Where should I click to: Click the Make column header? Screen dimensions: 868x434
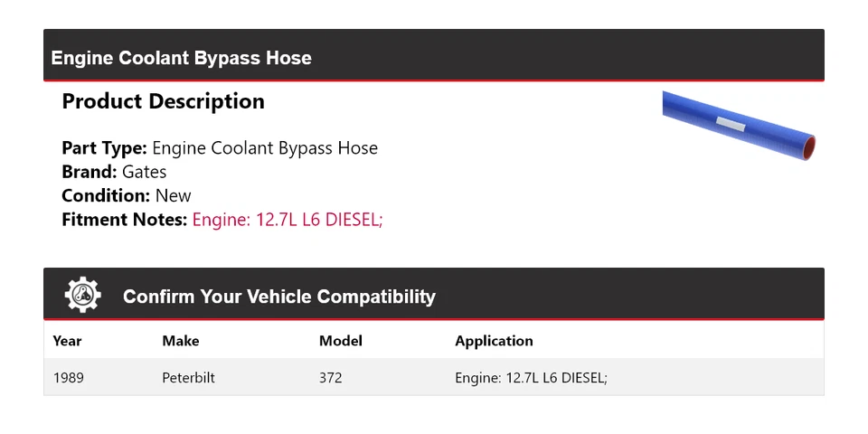[180, 341]
